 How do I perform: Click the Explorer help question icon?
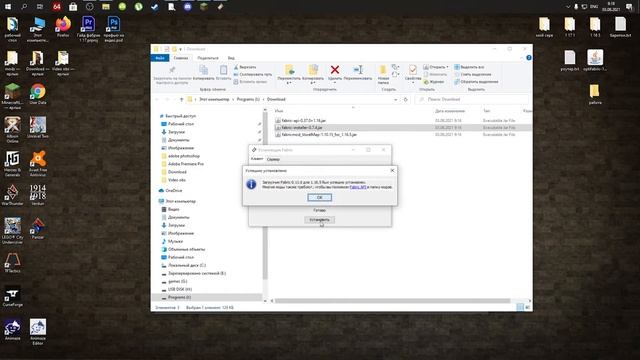point(529,58)
